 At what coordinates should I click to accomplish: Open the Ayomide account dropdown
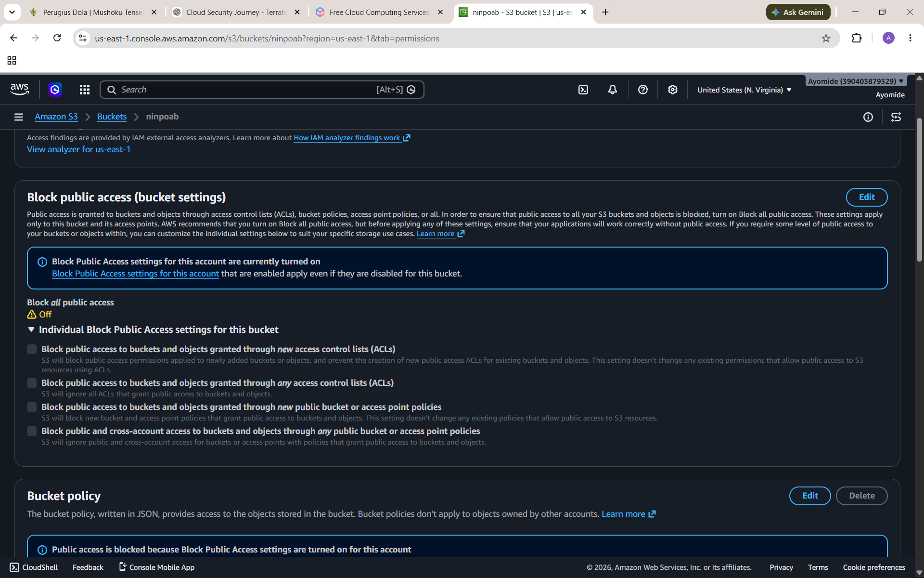click(856, 81)
